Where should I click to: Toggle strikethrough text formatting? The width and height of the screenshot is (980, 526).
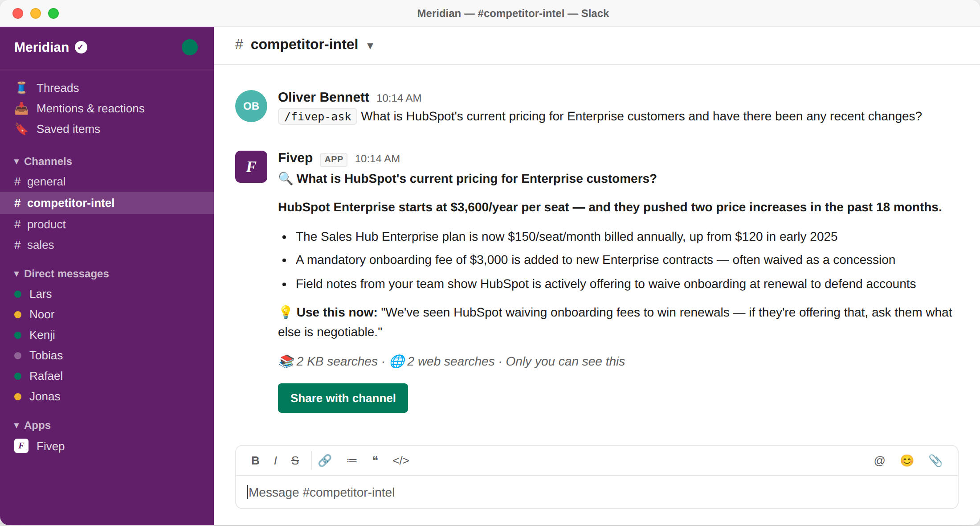295,460
